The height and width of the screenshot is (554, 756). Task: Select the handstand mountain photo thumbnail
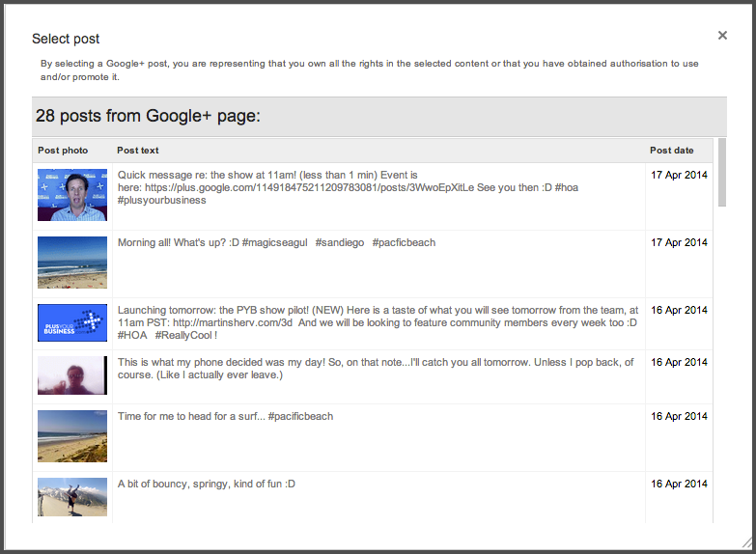point(72,497)
